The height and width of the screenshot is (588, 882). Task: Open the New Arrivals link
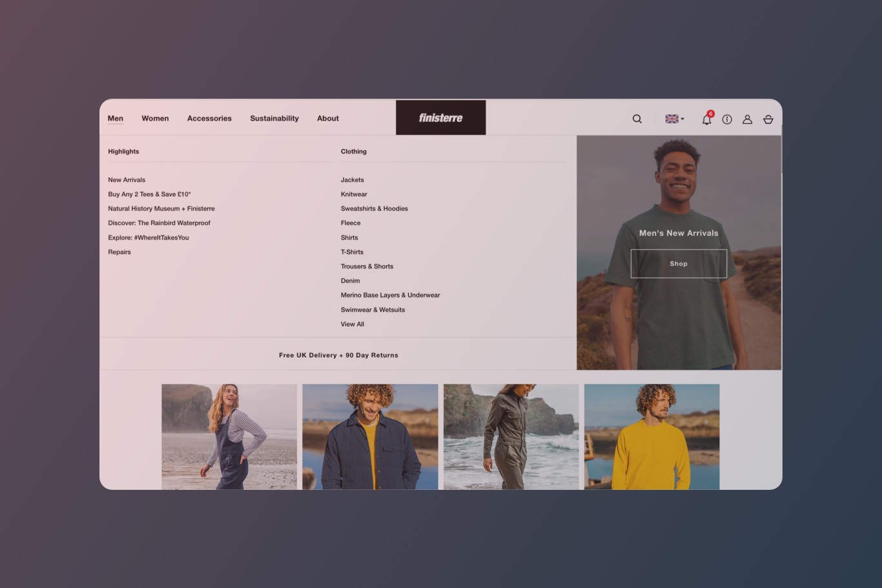pos(127,179)
